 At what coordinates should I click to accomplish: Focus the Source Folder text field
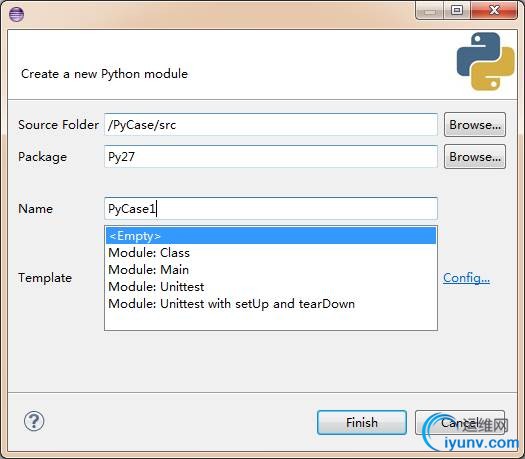click(271, 125)
